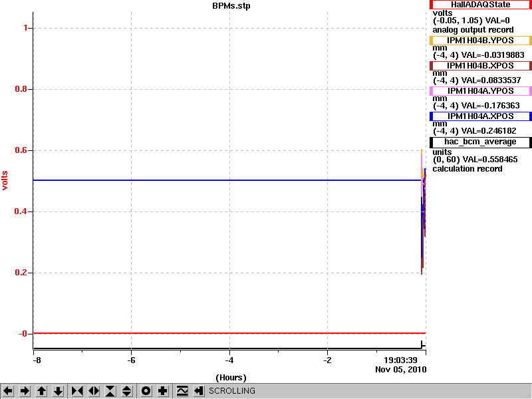Click the X-axis tick label -2

point(327,360)
